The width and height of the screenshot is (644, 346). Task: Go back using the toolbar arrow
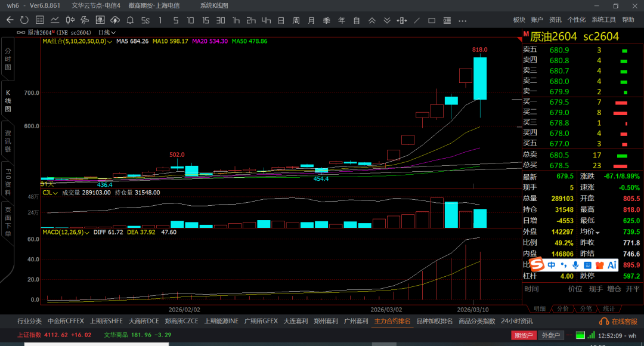coord(10,20)
